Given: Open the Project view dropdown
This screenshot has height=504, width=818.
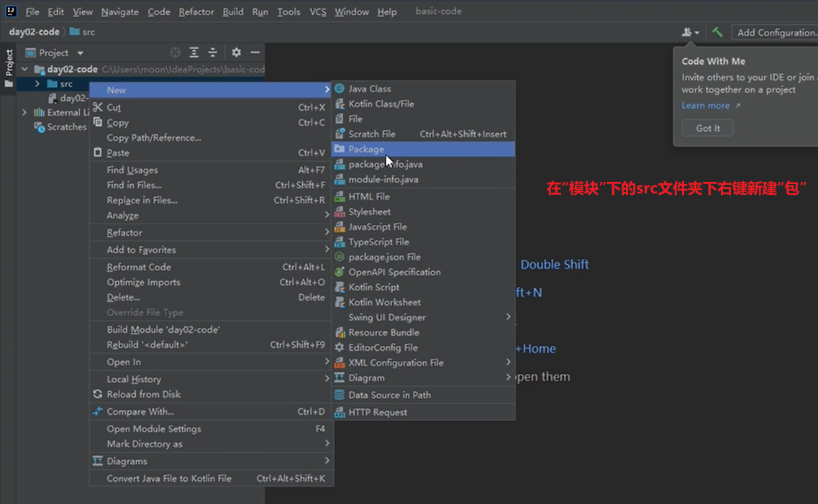Looking at the screenshot, I should pos(81,53).
